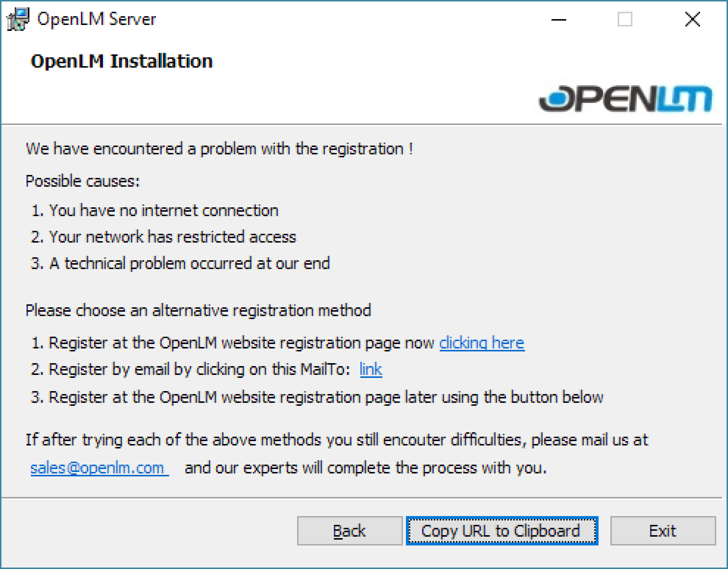This screenshot has width=728, height=569.
Task: Click the sales@openlm.com email address
Action: [x=99, y=468]
